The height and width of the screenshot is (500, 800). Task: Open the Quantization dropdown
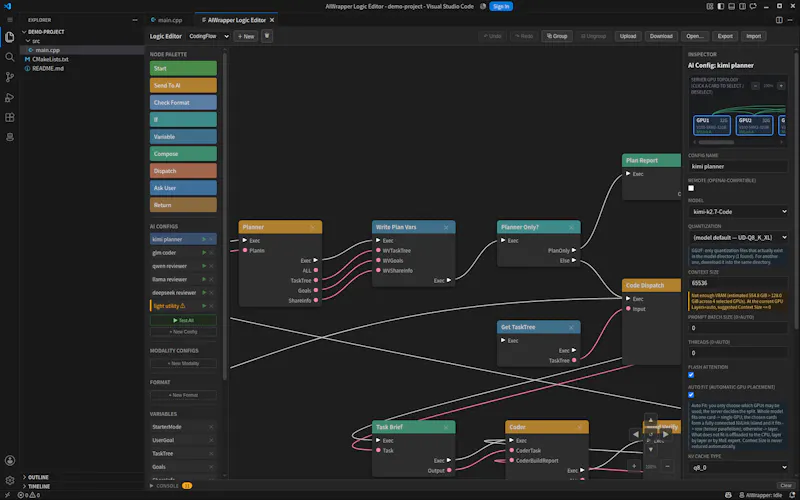click(x=738, y=237)
